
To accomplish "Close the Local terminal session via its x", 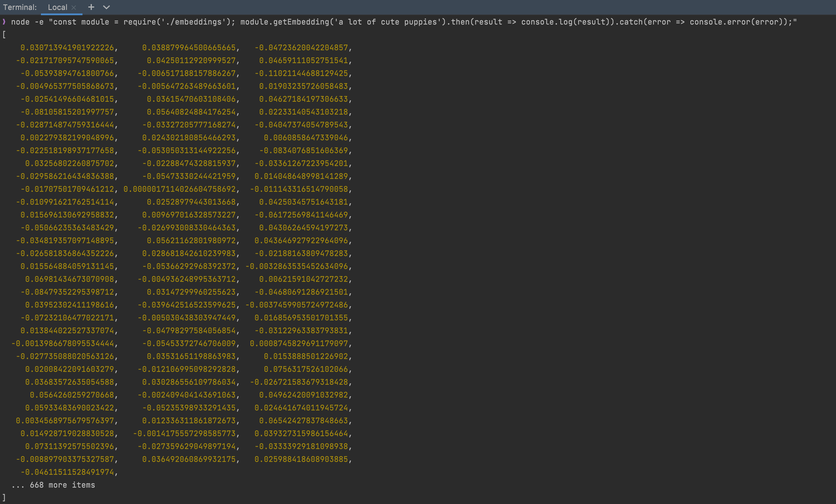I will point(74,7).
